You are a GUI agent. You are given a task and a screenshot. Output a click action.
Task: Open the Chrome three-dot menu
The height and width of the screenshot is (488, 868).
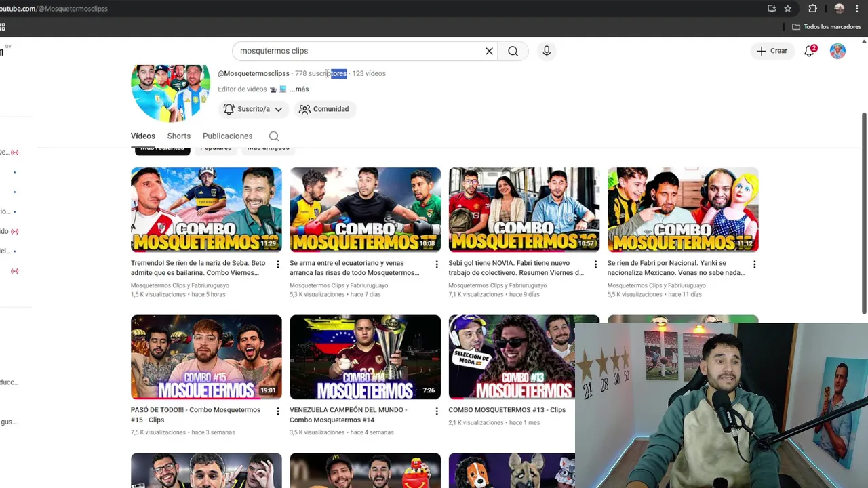857,9
